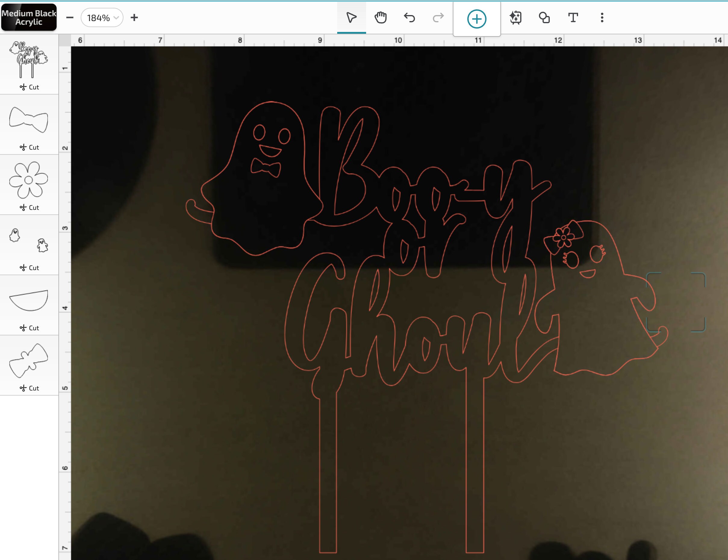The image size is (728, 560).
Task: Undo the last action
Action: 409,18
